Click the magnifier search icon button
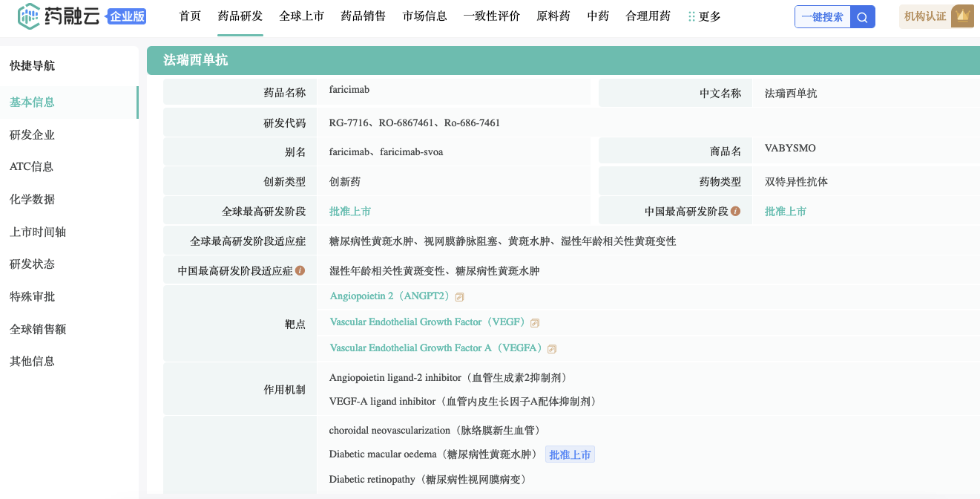This screenshot has width=980, height=499. [x=862, y=17]
